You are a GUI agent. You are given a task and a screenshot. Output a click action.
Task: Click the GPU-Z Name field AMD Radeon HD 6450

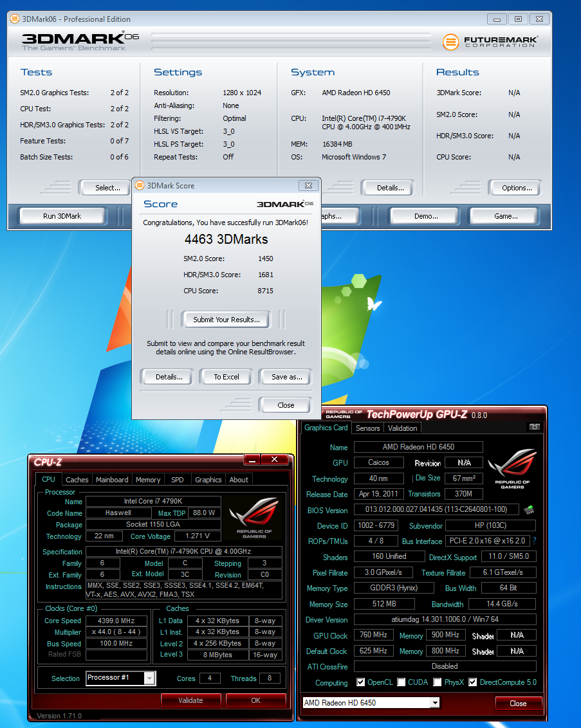[x=418, y=447]
